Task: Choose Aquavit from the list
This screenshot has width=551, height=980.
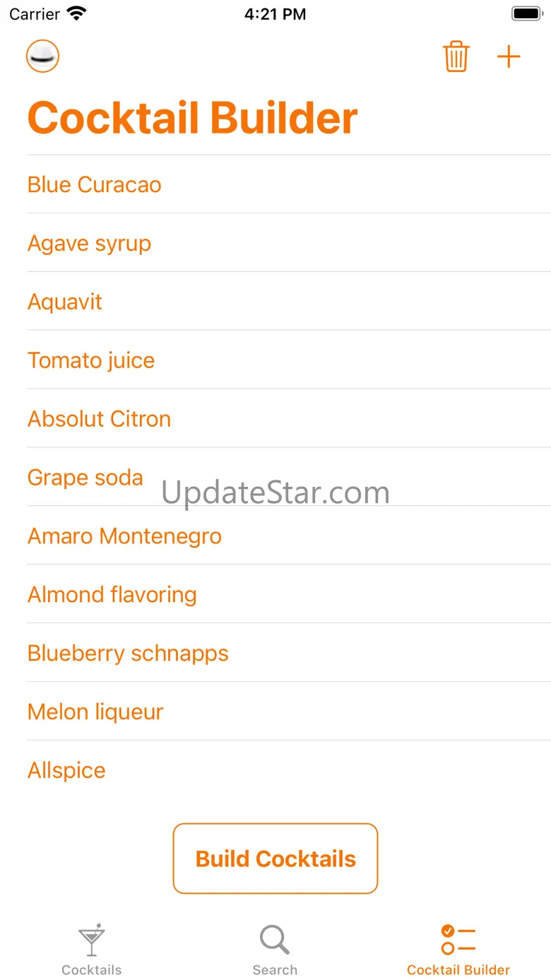Action: [x=65, y=302]
